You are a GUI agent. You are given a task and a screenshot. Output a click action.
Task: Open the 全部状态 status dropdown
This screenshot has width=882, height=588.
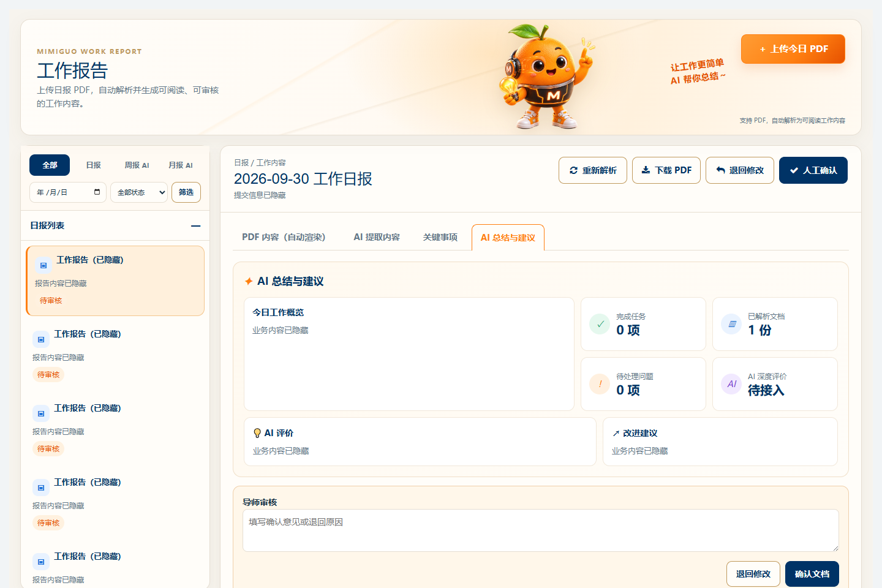(139, 192)
